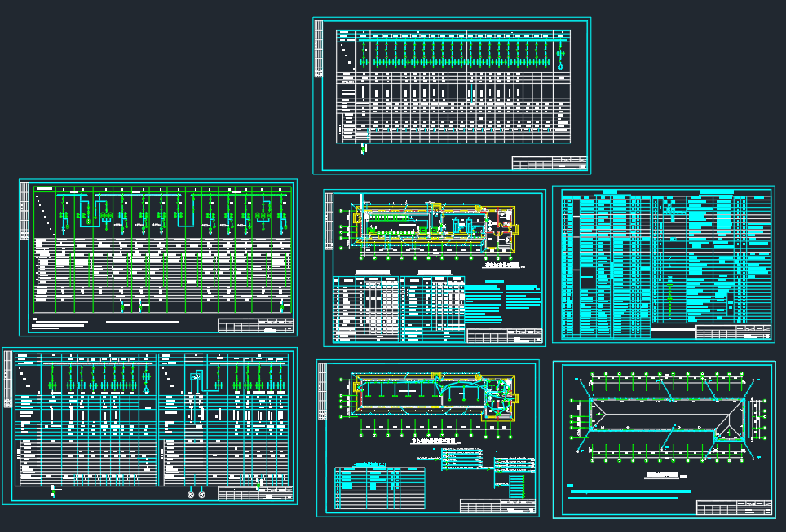Select the left circular meter symbol in bottom-left sheet
The image size is (786, 532).
pyautogui.click(x=192, y=495)
